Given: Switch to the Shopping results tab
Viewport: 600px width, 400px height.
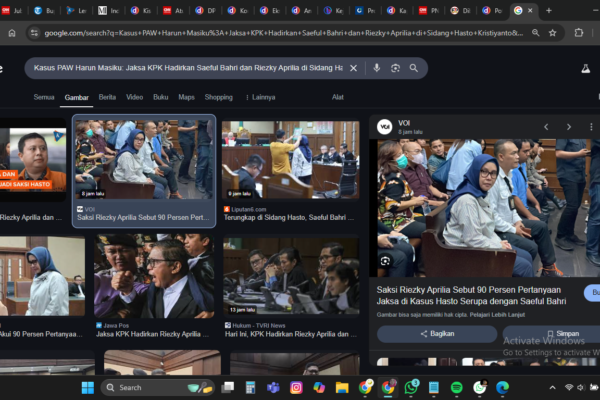Looking at the screenshot, I should (218, 97).
